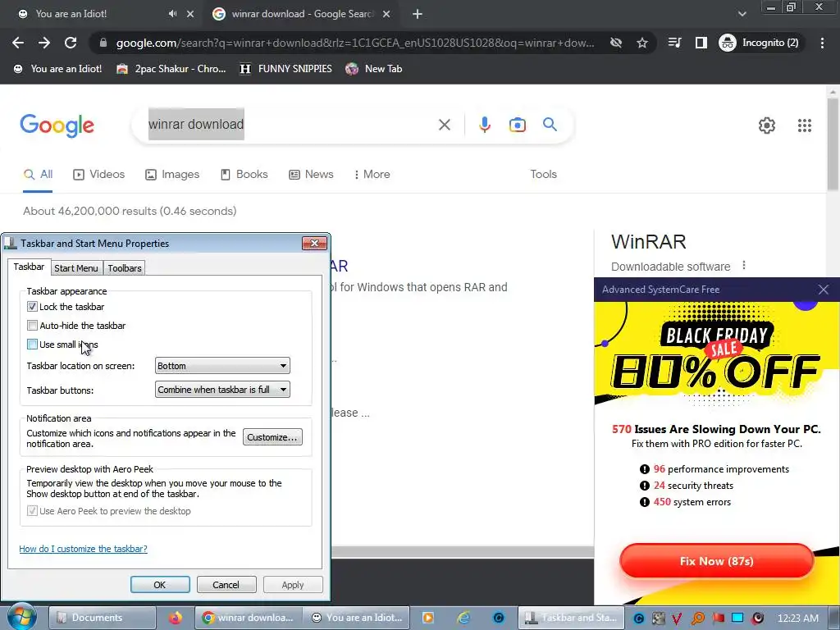The width and height of the screenshot is (840, 630).
Task: Open the Taskbar buttons dropdown
Action: pyautogui.click(x=222, y=390)
